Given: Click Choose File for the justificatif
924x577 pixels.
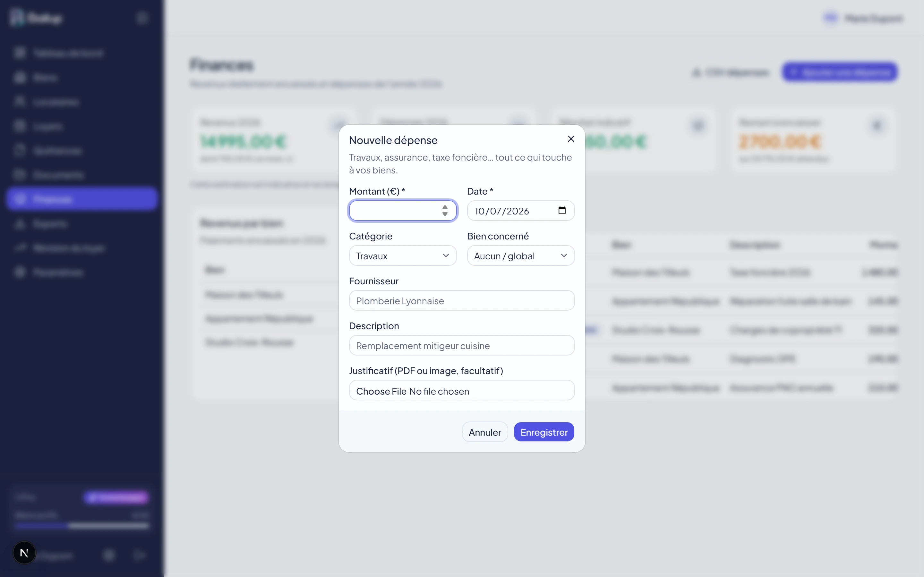Looking at the screenshot, I should click(381, 391).
